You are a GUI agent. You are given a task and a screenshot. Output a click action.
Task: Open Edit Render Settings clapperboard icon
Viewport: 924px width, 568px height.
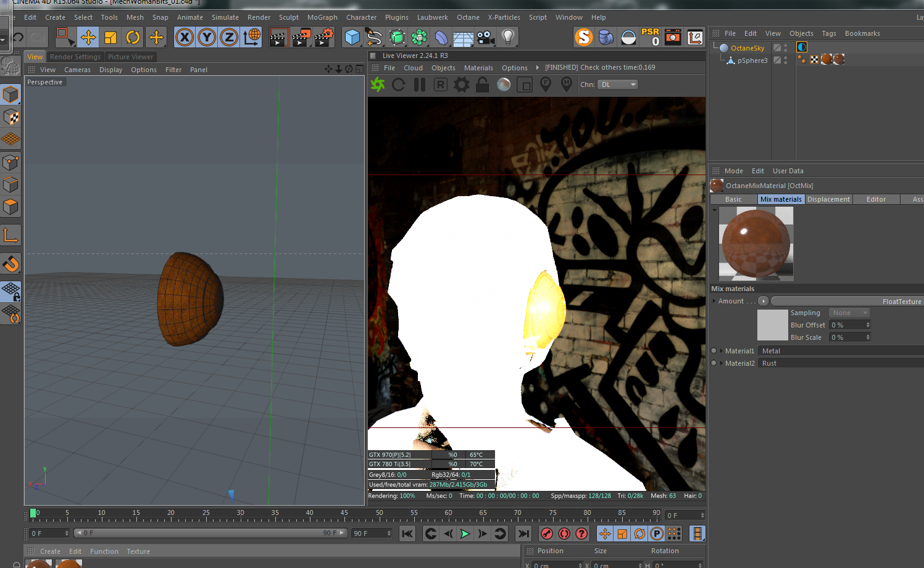323,38
